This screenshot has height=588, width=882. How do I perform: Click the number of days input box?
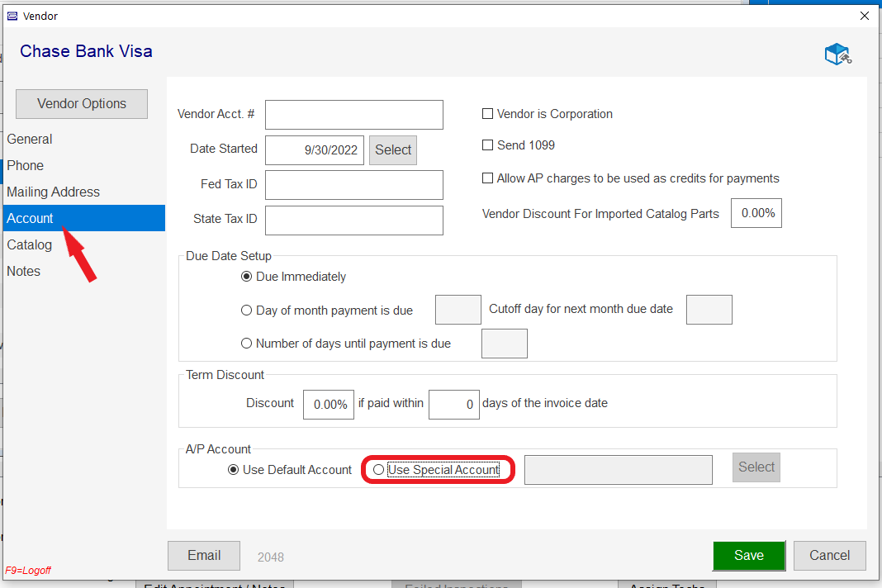[x=504, y=344]
